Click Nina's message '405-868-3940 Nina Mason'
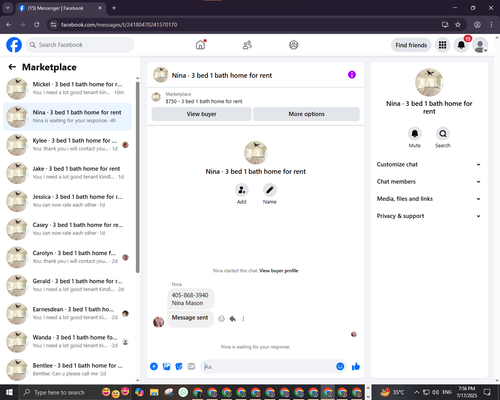The height and width of the screenshot is (400, 500). 190,299
